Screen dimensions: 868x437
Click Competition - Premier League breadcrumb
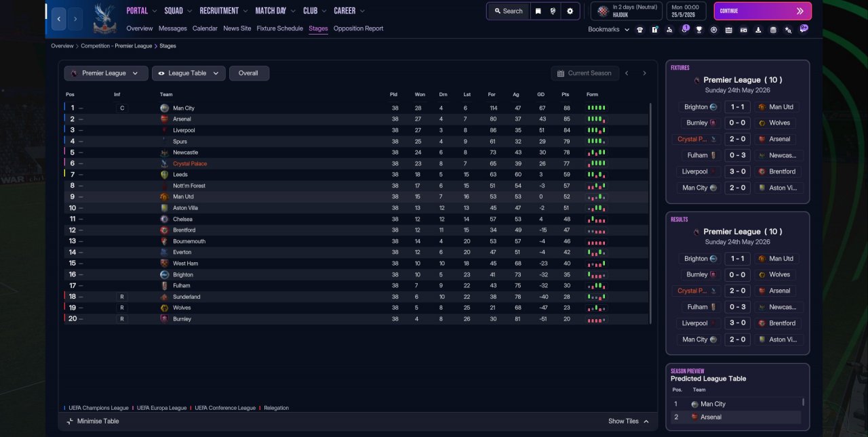tap(117, 46)
